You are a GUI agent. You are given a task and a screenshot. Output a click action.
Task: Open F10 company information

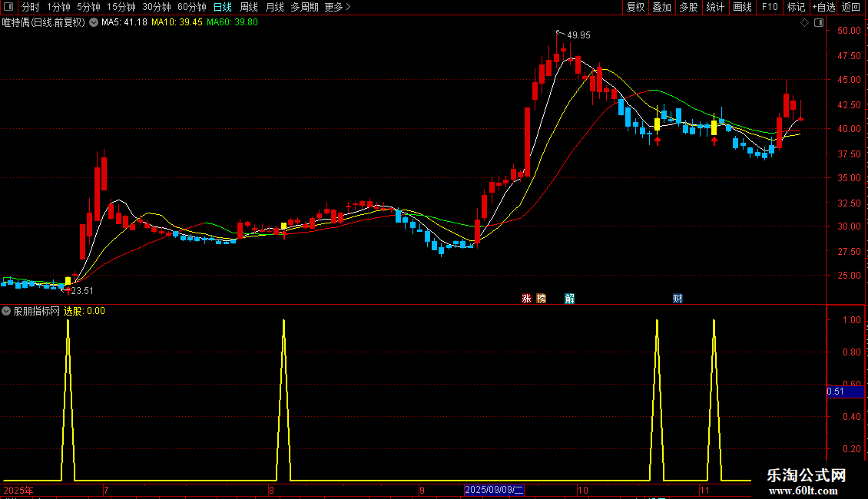coord(770,7)
